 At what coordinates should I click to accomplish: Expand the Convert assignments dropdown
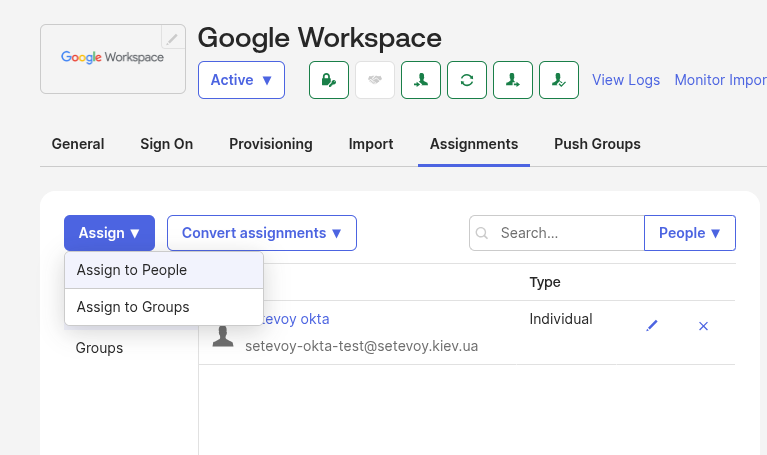click(x=261, y=233)
